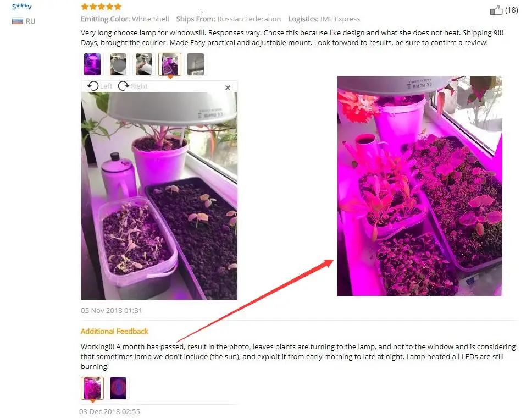Open the first additional feedback thumbnail
The width and height of the screenshot is (532, 418).
[x=92, y=388]
